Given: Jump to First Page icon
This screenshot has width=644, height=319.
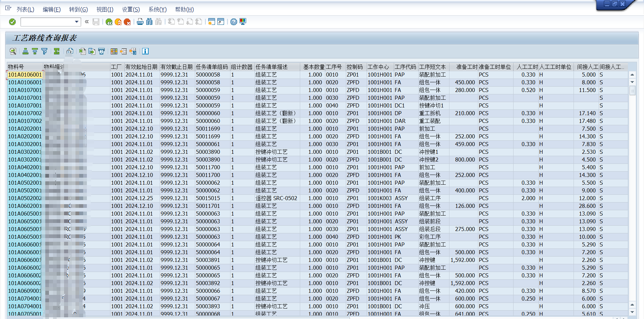Looking at the screenshot, I should coord(171,22).
